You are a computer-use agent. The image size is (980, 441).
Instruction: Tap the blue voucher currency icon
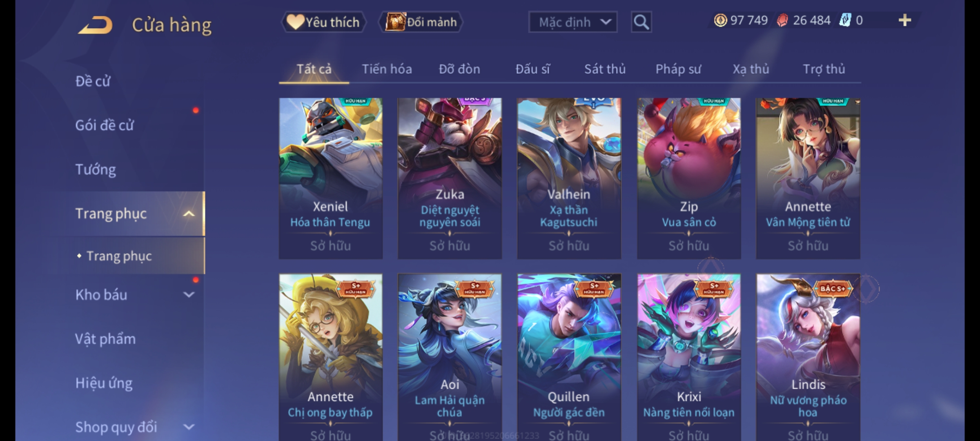click(845, 20)
